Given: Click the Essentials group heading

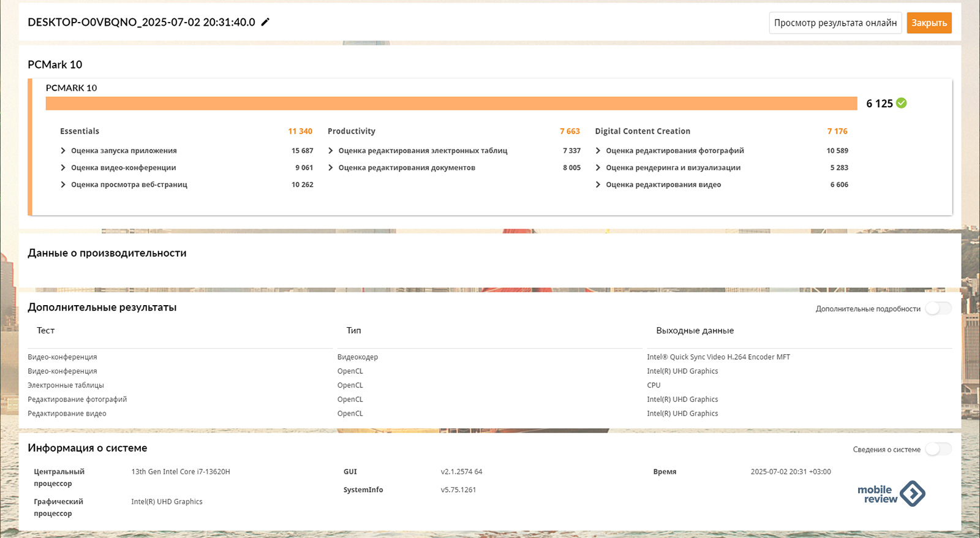Looking at the screenshot, I should 80,131.
